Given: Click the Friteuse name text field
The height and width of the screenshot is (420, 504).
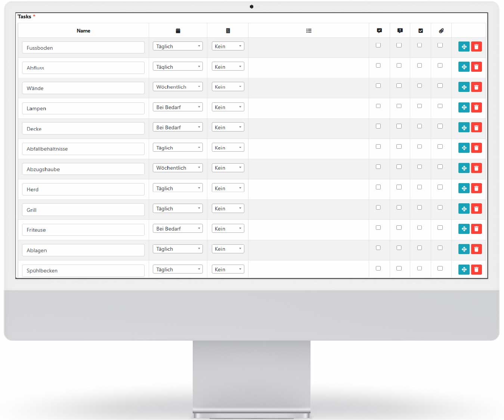Looking at the screenshot, I should coord(83,230).
